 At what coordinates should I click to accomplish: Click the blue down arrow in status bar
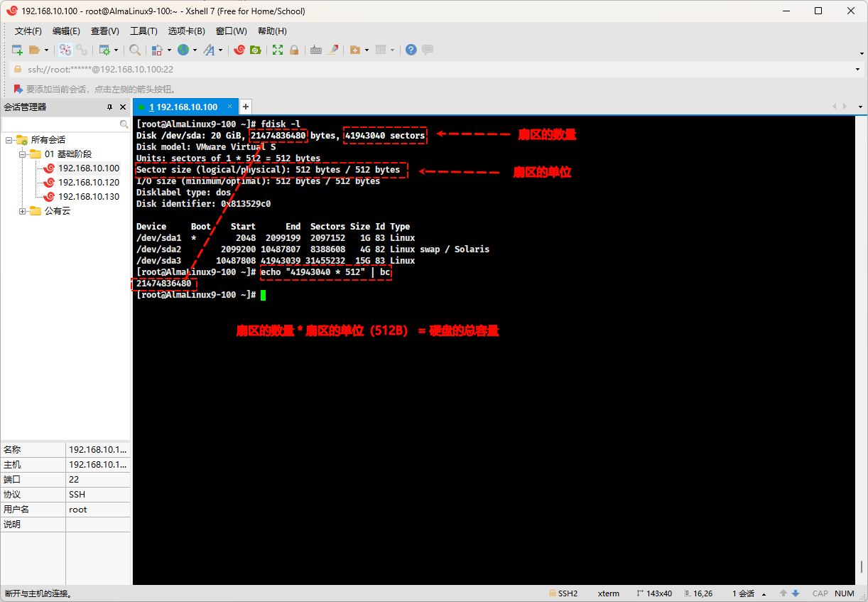(x=796, y=593)
